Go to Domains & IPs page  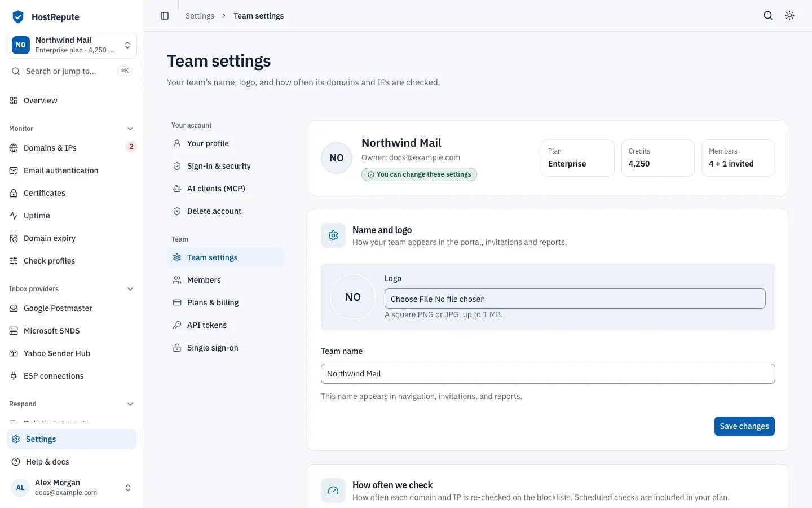pos(72,148)
